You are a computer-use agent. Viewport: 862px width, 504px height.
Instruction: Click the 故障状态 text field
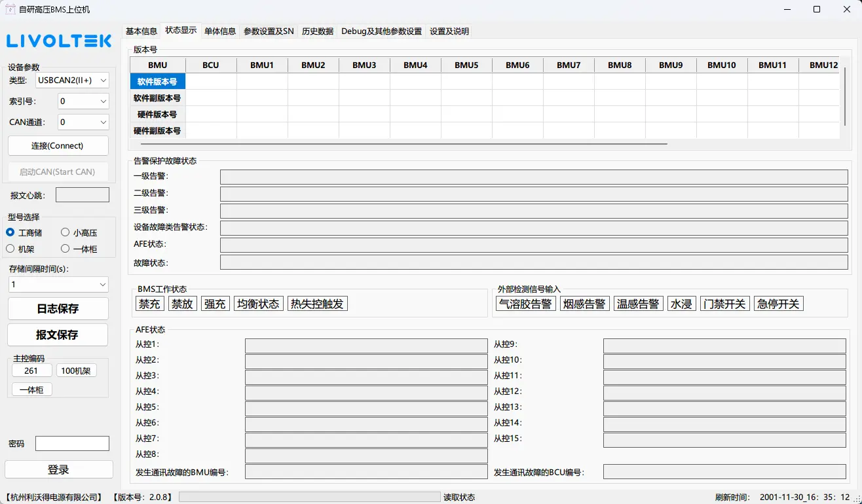(534, 262)
